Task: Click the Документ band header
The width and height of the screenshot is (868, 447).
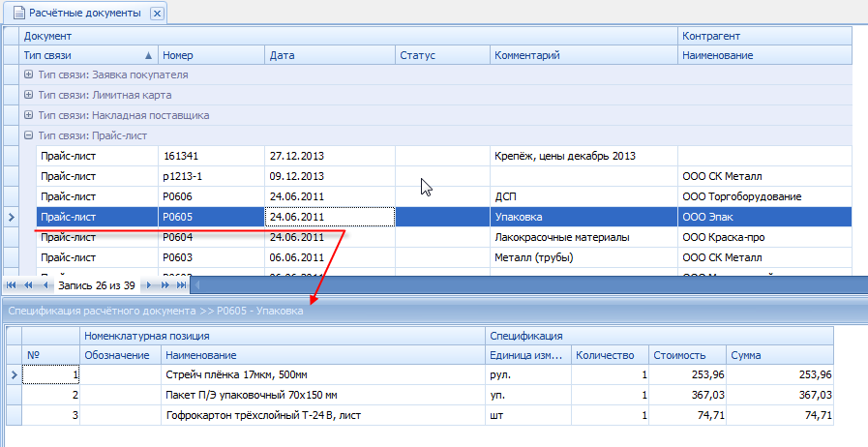Action: (x=348, y=36)
